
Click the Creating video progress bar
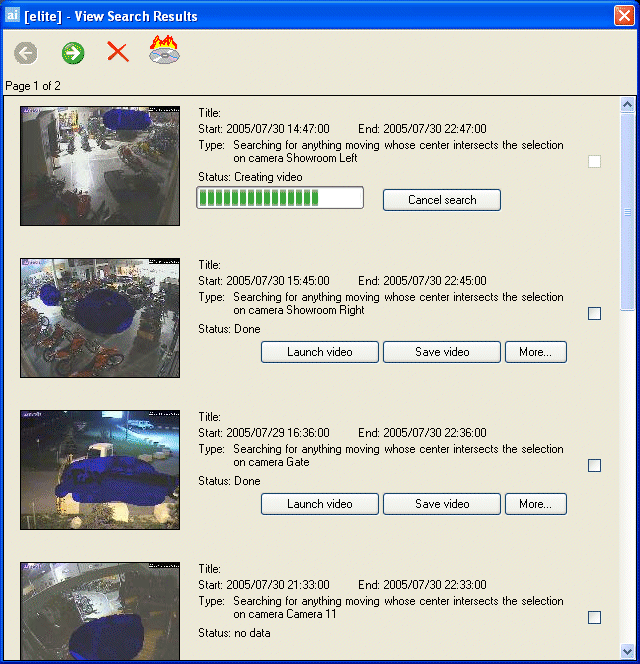280,198
